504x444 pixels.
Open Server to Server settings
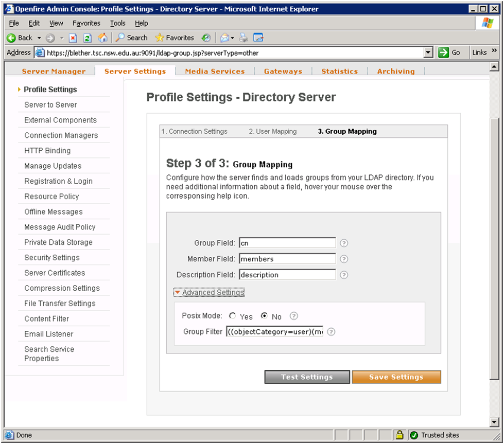pos(50,105)
